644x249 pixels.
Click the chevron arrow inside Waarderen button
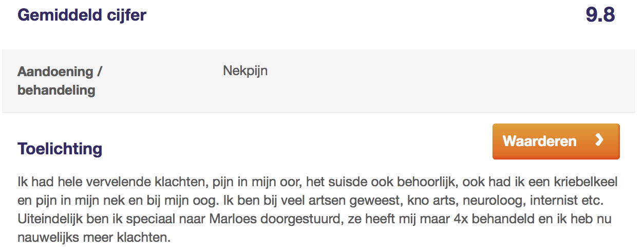599,140
